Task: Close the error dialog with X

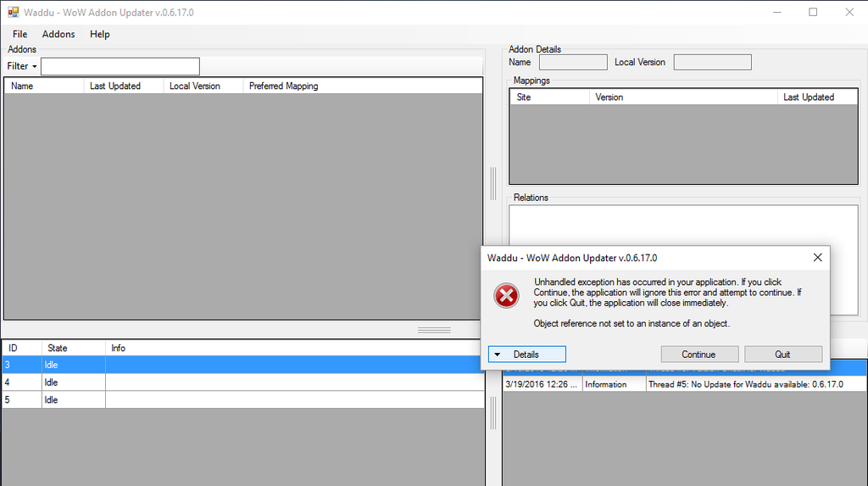Action: [818, 258]
